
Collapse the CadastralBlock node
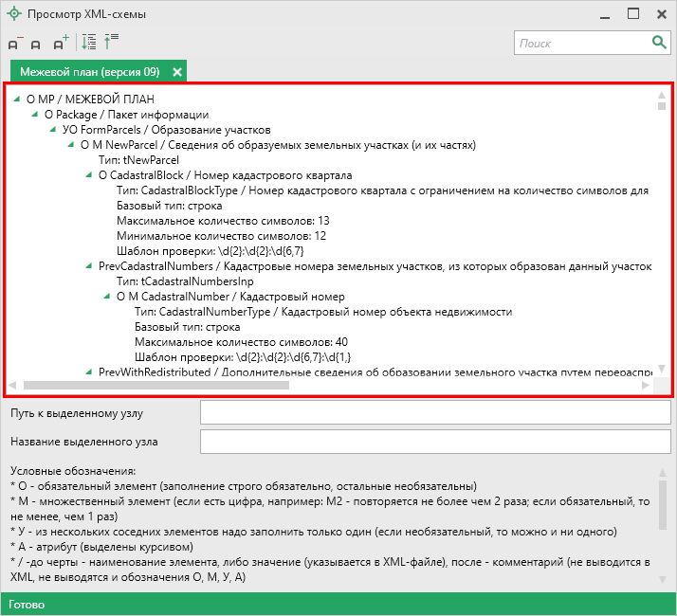click(x=89, y=175)
